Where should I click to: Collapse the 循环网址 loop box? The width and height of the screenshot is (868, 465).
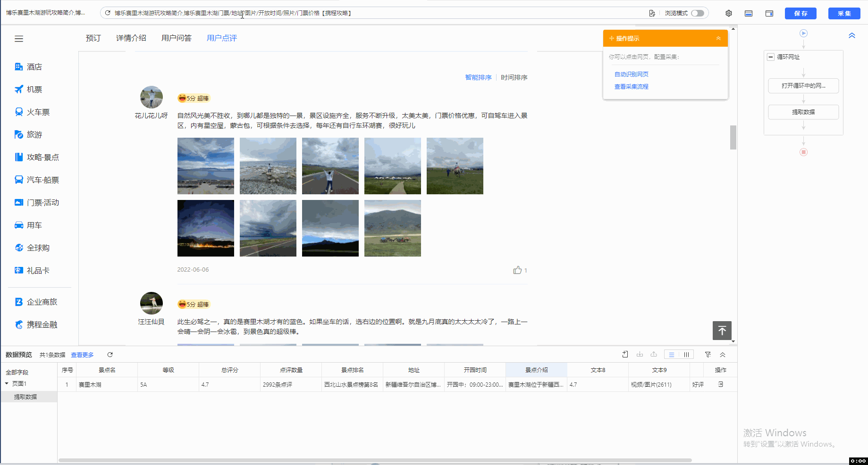pos(771,57)
